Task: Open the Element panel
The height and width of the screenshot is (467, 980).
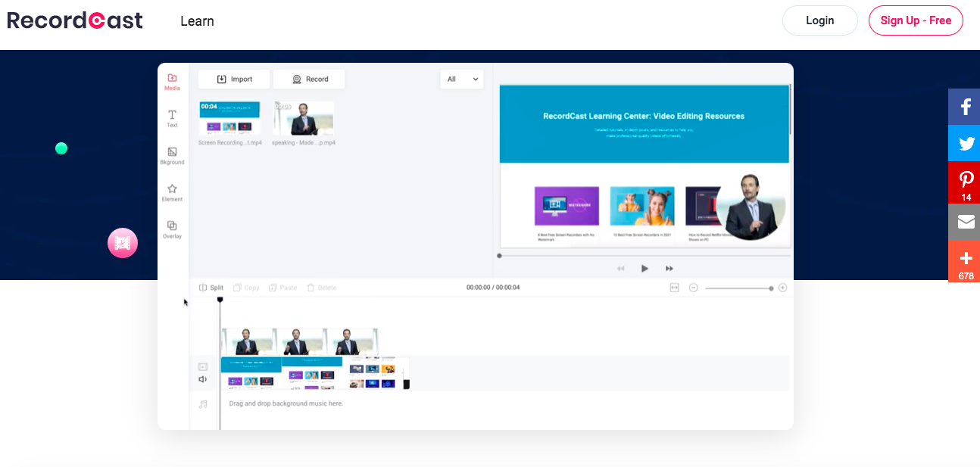Action: coord(172,193)
